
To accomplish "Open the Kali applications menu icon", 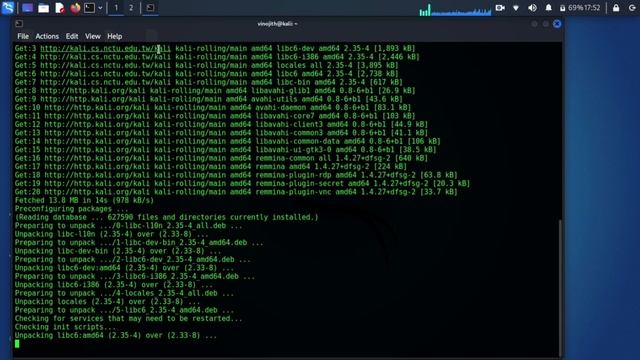I will 7,7.
